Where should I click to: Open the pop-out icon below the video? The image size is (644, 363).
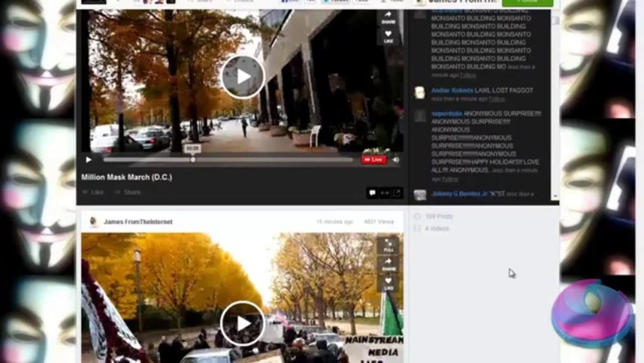pos(397,193)
